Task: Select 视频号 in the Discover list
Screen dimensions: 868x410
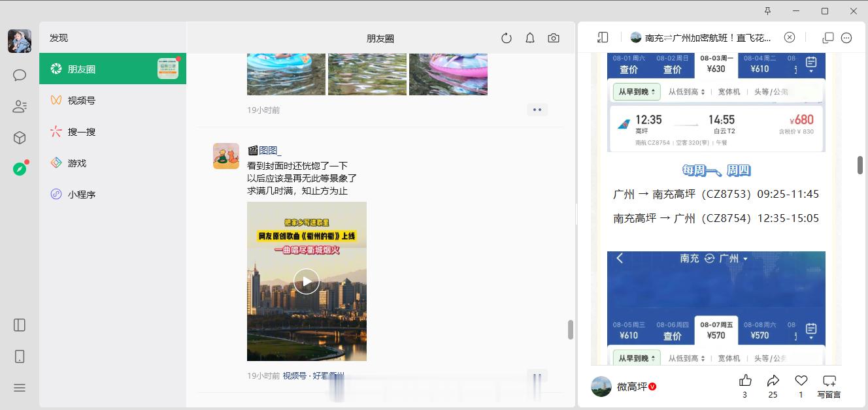Action: (x=112, y=100)
